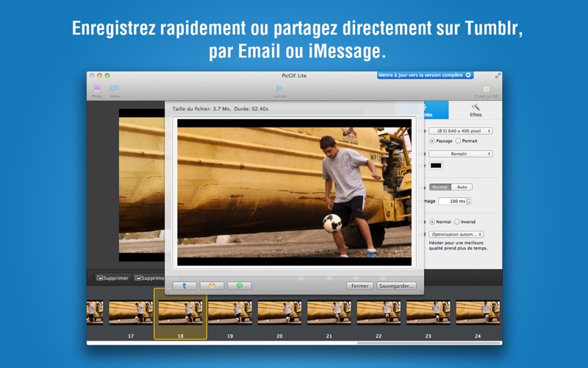
Task: Toggle full screen with the arrows icon
Action: coord(498,76)
